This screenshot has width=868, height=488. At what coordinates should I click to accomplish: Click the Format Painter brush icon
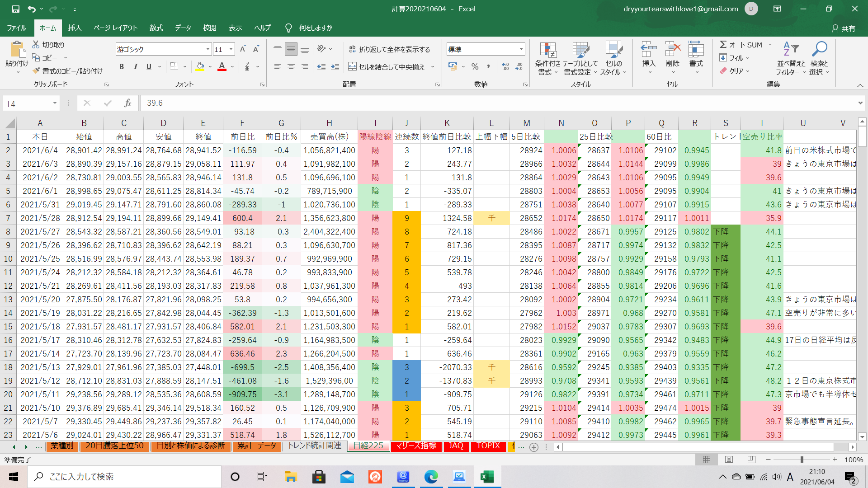point(37,71)
